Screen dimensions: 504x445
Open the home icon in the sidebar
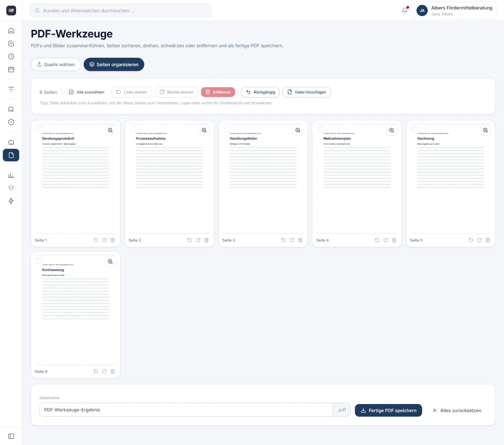pyautogui.click(x=11, y=31)
